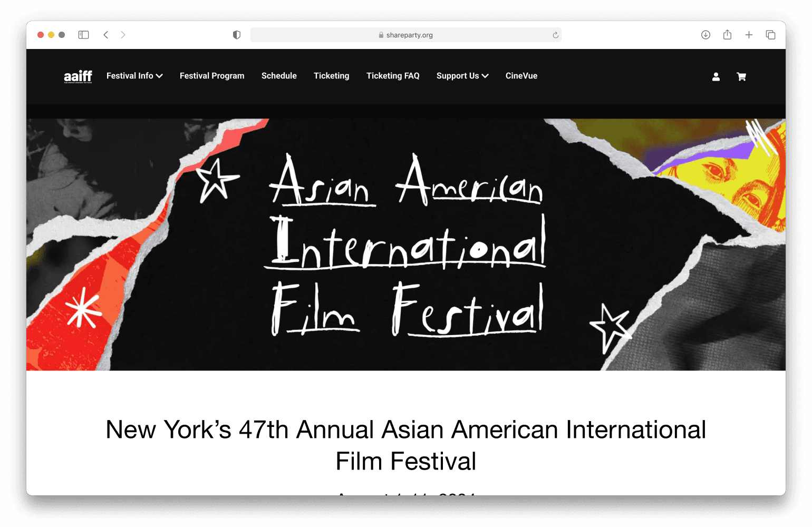This screenshot has width=812, height=527.
Task: Click the lock icon in address bar
Action: 381,35
